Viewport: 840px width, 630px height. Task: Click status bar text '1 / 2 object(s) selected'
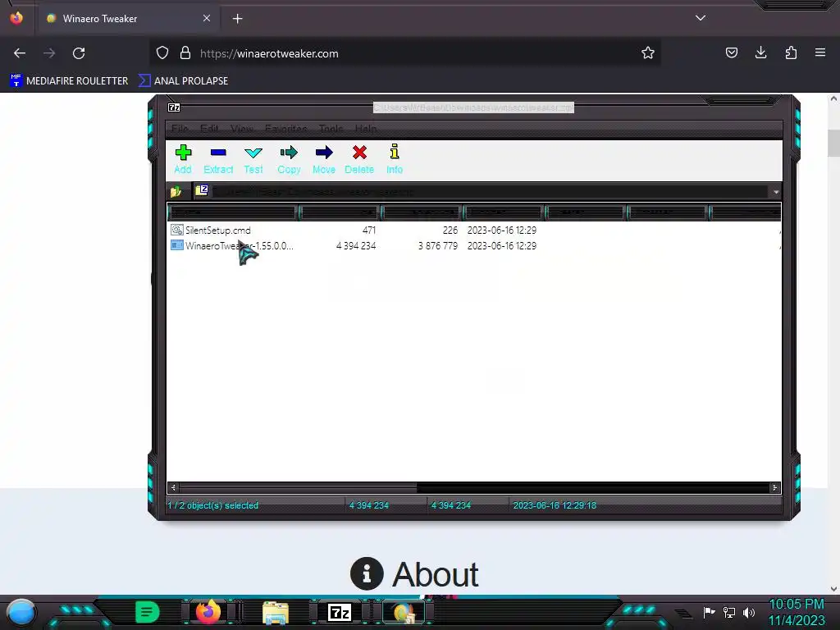[x=212, y=505]
